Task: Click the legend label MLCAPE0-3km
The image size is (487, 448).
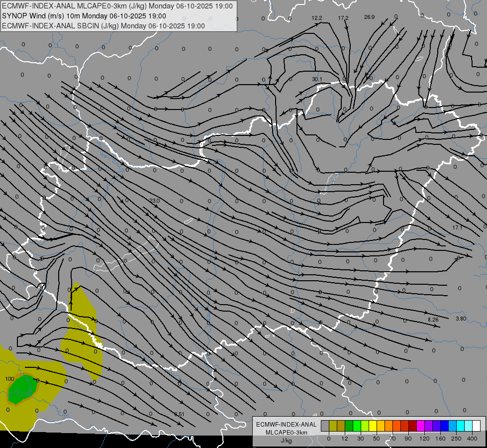Action: (286, 433)
